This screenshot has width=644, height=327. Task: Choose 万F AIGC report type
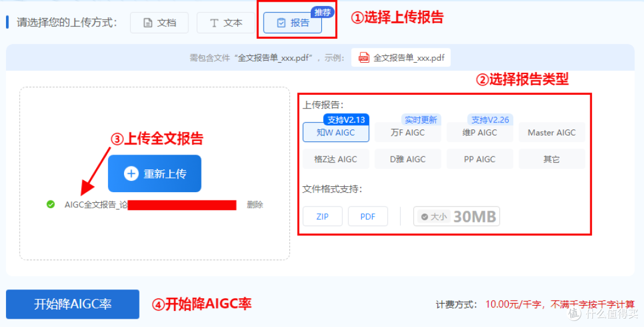pyautogui.click(x=408, y=132)
